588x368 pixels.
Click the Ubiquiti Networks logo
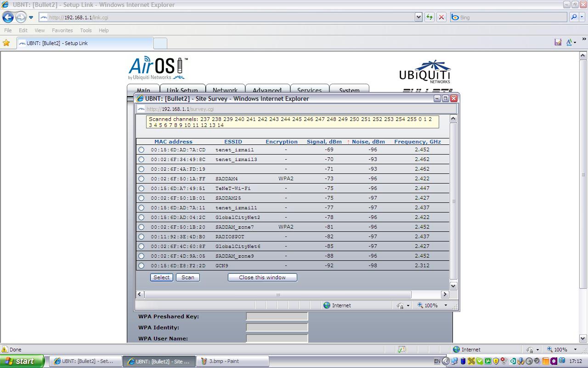(424, 72)
